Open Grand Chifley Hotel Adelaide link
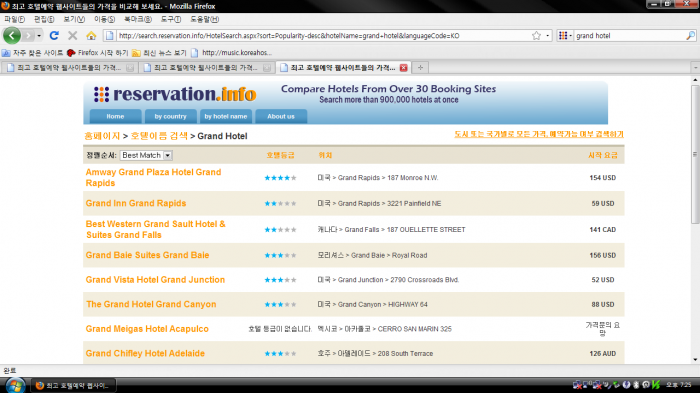The width and height of the screenshot is (700, 393). click(145, 353)
